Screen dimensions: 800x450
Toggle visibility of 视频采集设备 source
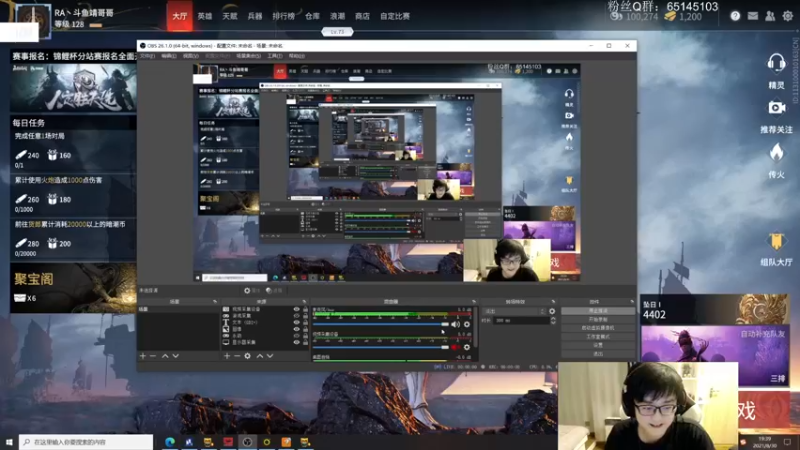[296, 309]
